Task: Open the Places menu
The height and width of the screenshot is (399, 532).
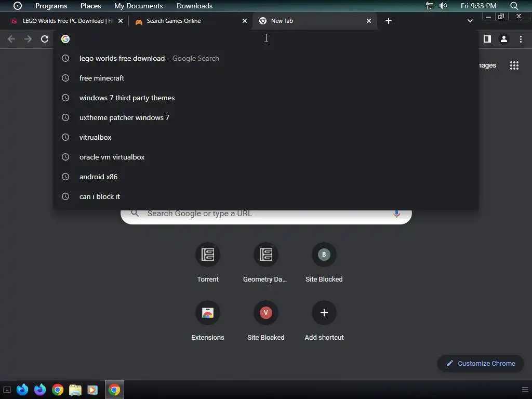Action: (90, 6)
